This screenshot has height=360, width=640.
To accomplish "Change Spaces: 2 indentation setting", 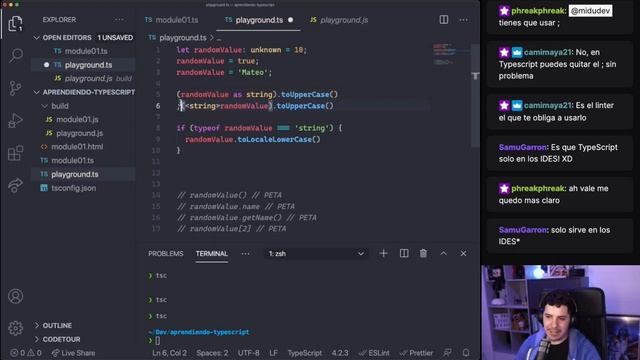I will [x=212, y=353].
